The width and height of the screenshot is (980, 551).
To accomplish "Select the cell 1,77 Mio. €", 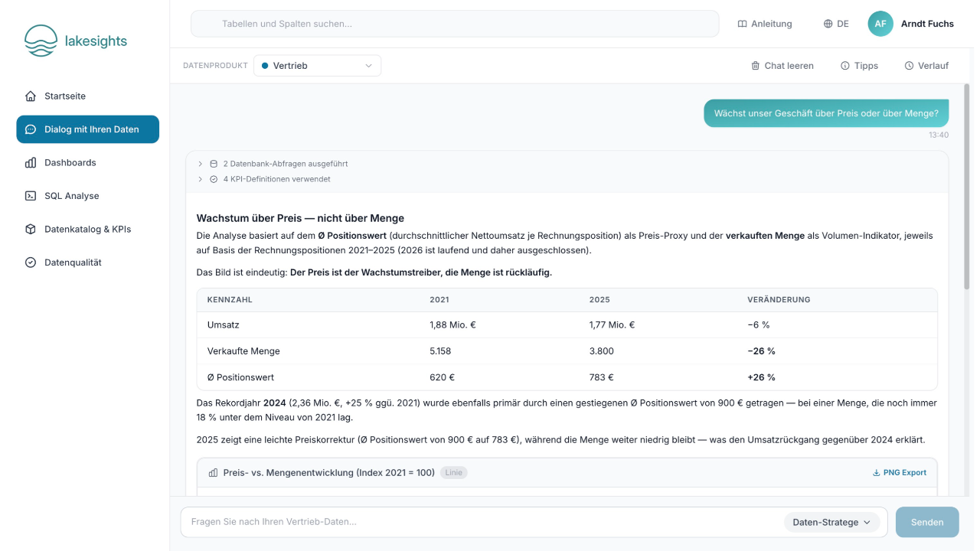I will pyautogui.click(x=612, y=325).
